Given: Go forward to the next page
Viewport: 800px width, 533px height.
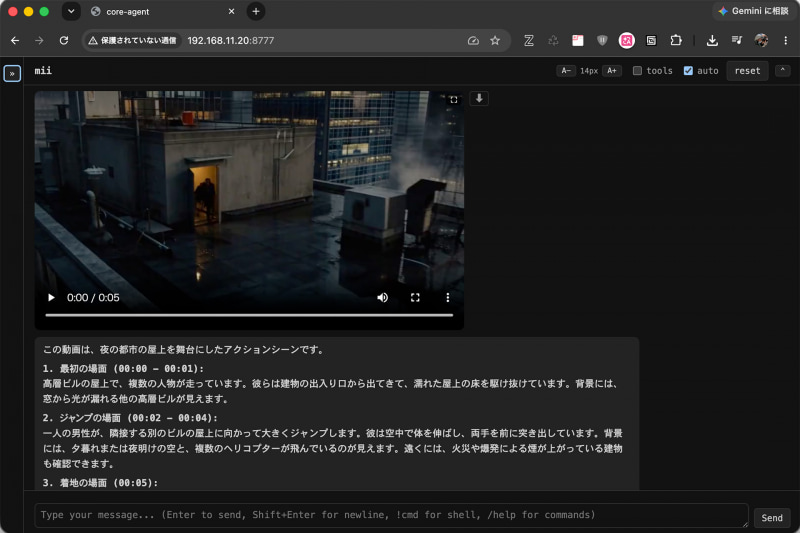Looking at the screenshot, I should point(39,40).
